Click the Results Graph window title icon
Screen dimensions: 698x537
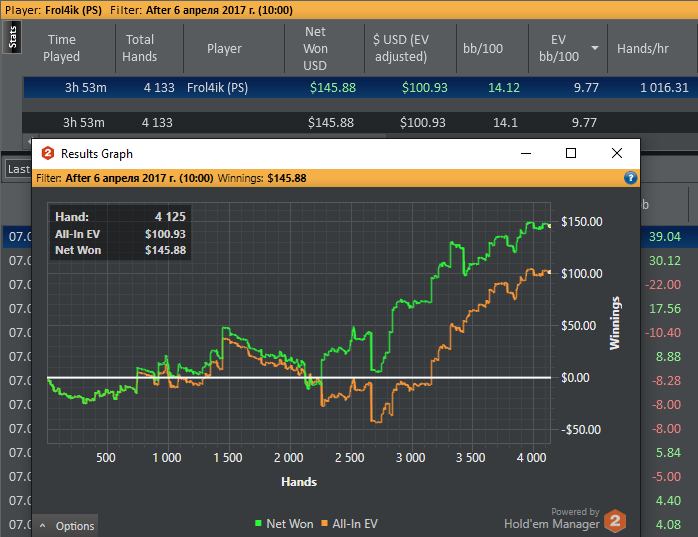(x=48, y=154)
